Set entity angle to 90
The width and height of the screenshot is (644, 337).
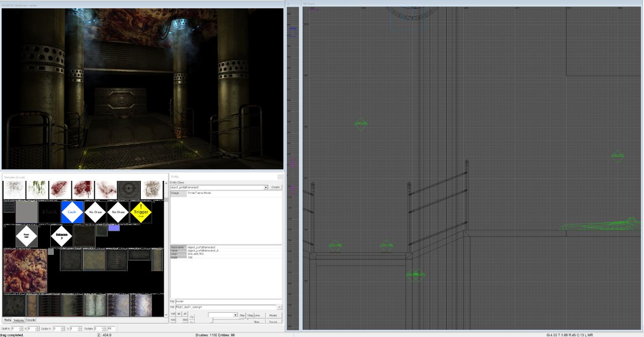pos(179,314)
